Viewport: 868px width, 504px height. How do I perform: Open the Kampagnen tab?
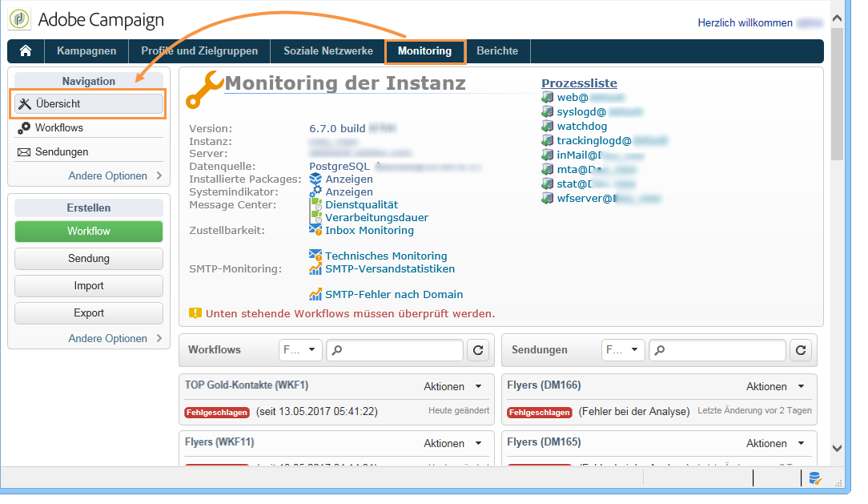pyautogui.click(x=86, y=51)
